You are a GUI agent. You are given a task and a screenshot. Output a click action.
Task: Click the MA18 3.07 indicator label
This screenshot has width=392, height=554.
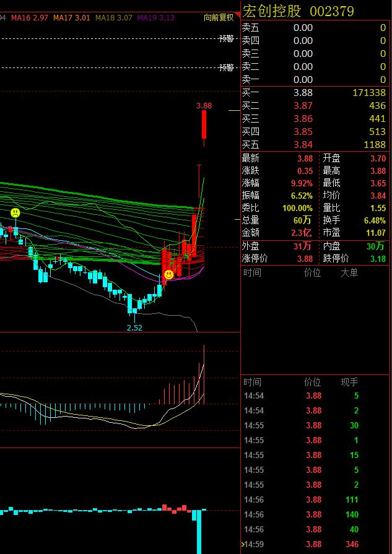click(114, 18)
